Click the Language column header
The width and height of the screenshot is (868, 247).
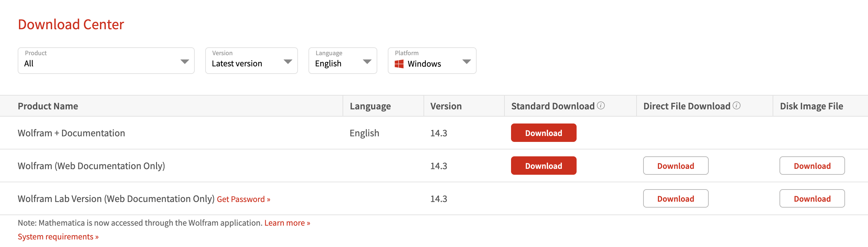point(370,106)
